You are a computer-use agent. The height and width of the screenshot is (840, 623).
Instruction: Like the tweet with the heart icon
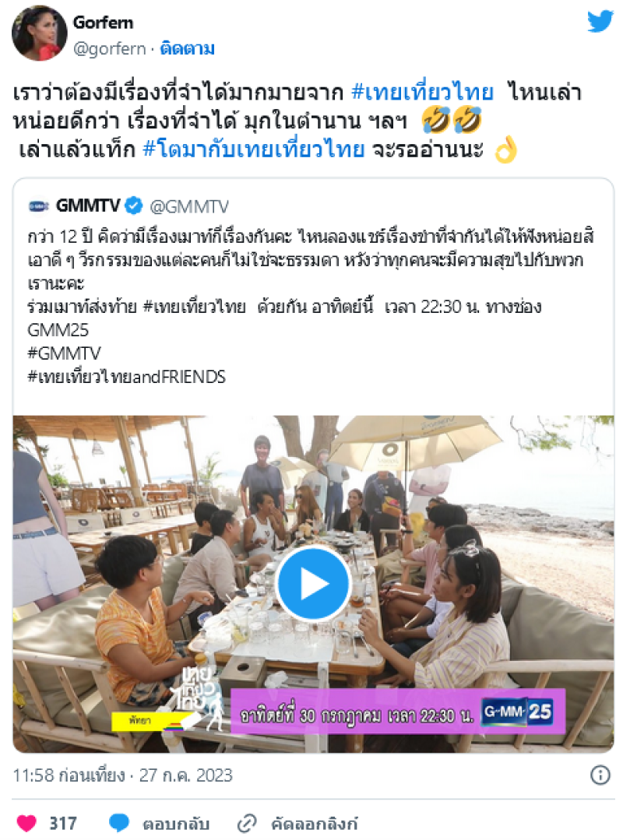point(26,823)
